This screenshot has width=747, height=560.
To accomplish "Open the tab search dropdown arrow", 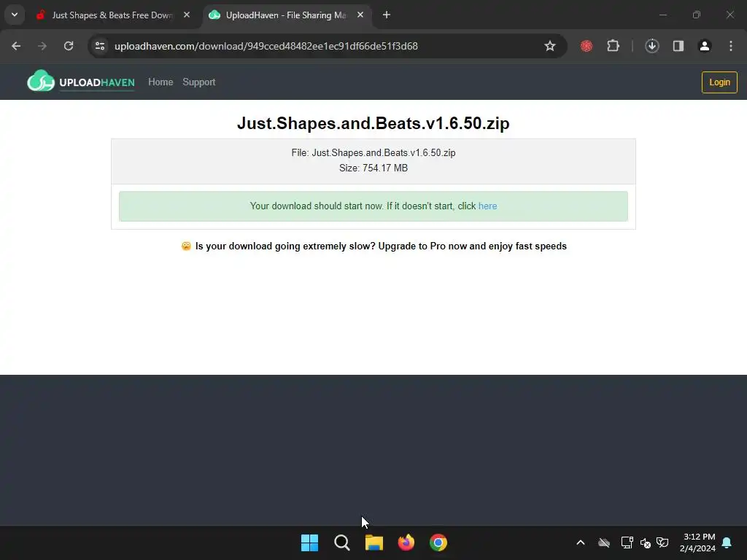I will tap(15, 15).
